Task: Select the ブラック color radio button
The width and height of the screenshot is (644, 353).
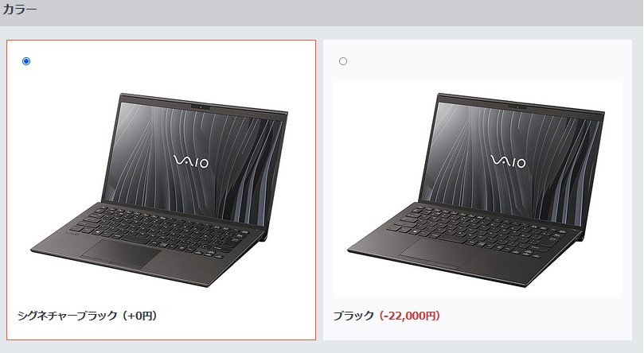Action: 343,61
